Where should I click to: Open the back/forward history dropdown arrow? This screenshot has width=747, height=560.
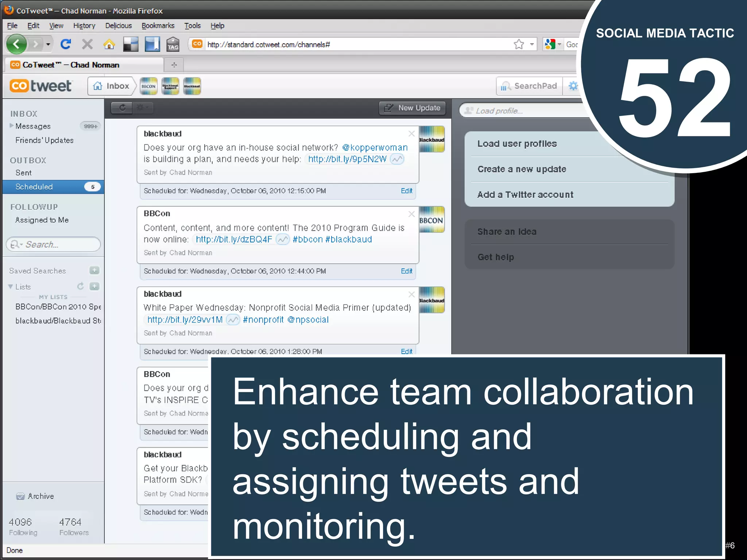click(48, 44)
